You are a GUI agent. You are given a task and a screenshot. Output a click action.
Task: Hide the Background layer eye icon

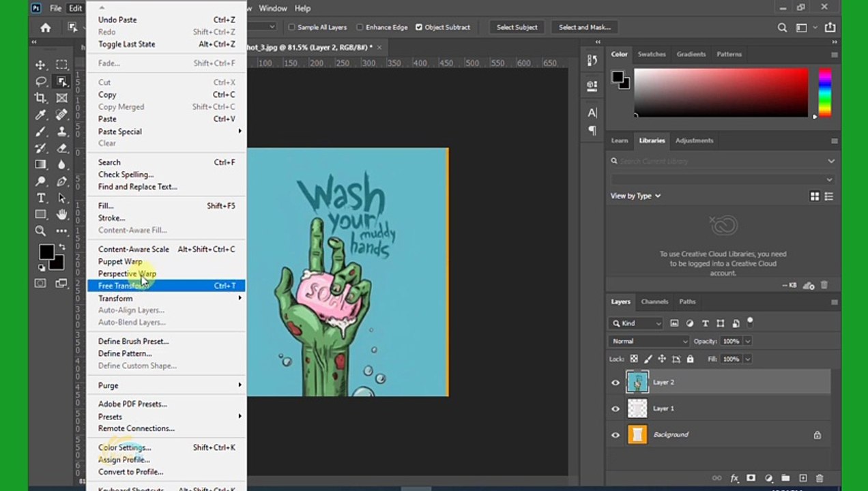pos(616,434)
